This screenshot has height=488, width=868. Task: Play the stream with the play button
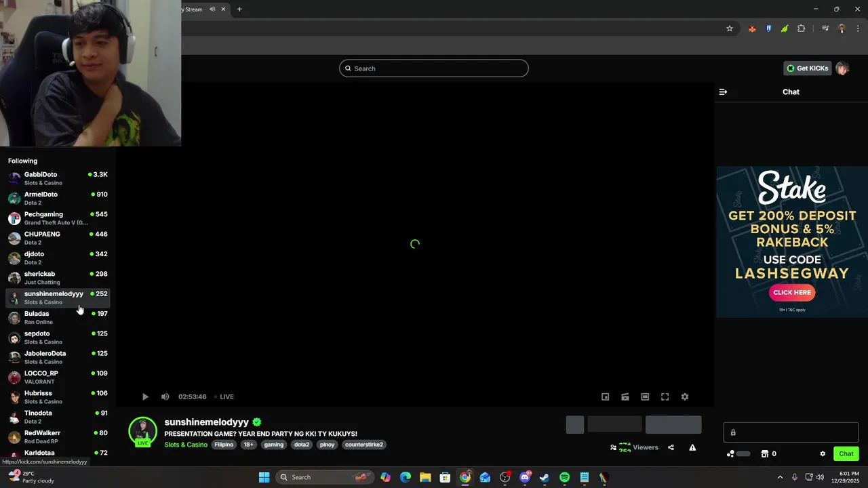(x=145, y=396)
